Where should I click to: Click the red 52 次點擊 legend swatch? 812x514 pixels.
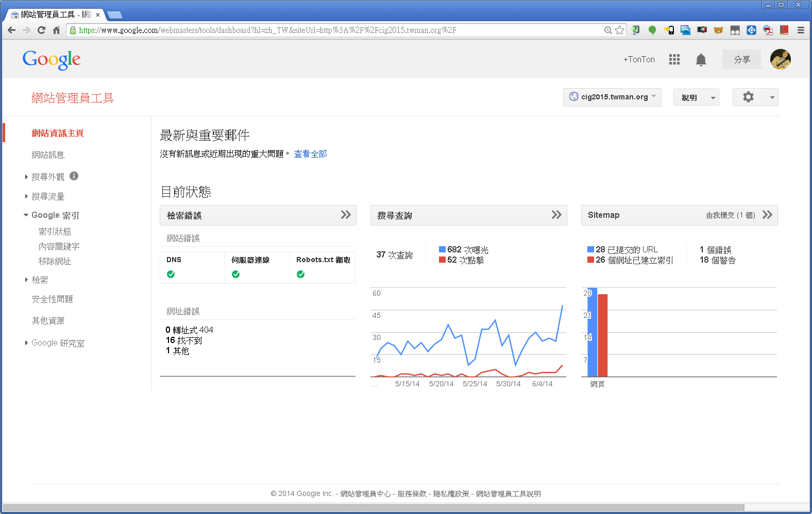click(442, 260)
